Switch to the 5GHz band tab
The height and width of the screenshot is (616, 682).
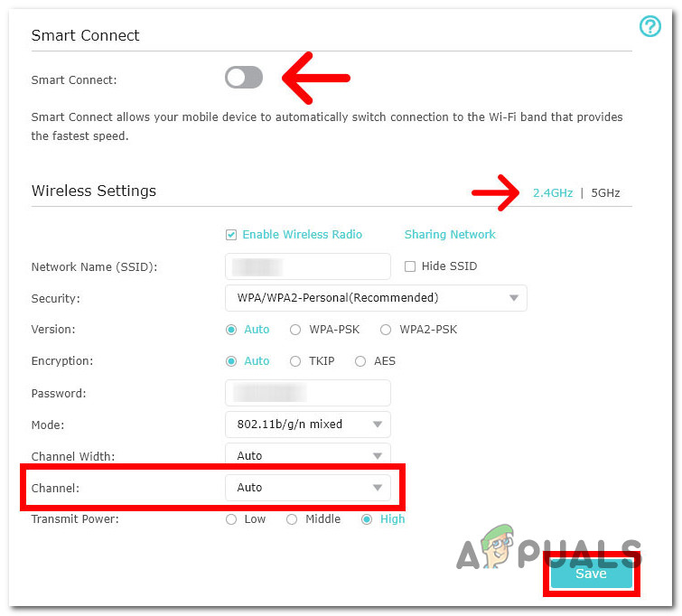pyautogui.click(x=605, y=192)
